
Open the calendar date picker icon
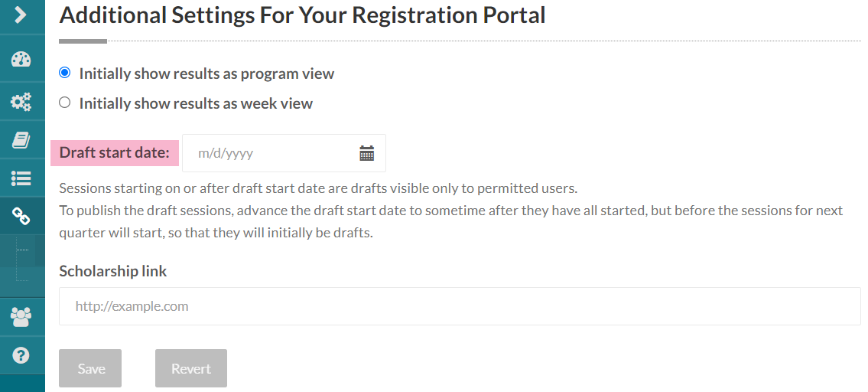pos(366,153)
